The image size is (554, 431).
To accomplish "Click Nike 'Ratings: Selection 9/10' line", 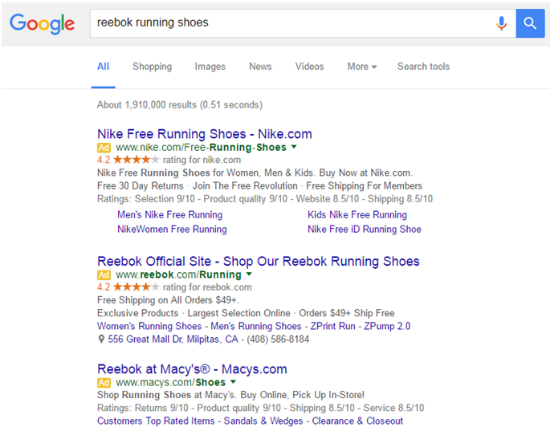I will coord(265,199).
